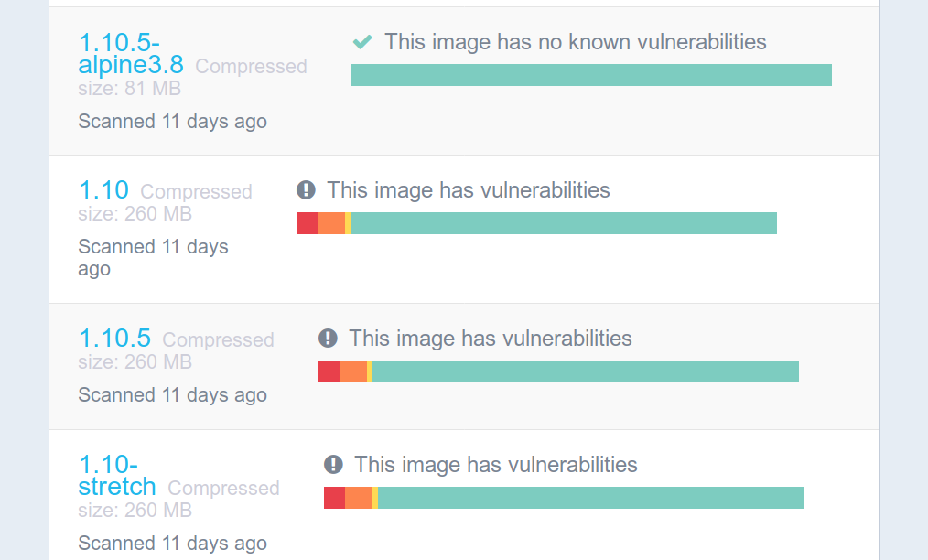Click the red critical segment of the 1.10 bar
Screen dimensions: 928x560
coord(306,222)
